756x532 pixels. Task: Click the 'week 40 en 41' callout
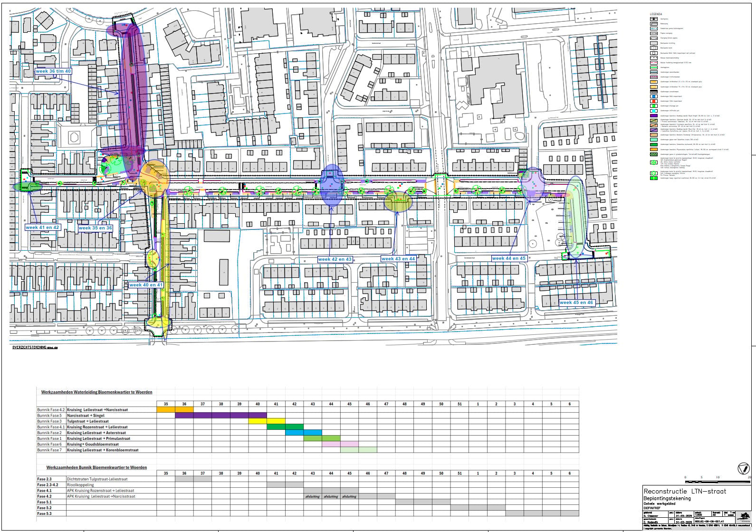point(146,285)
